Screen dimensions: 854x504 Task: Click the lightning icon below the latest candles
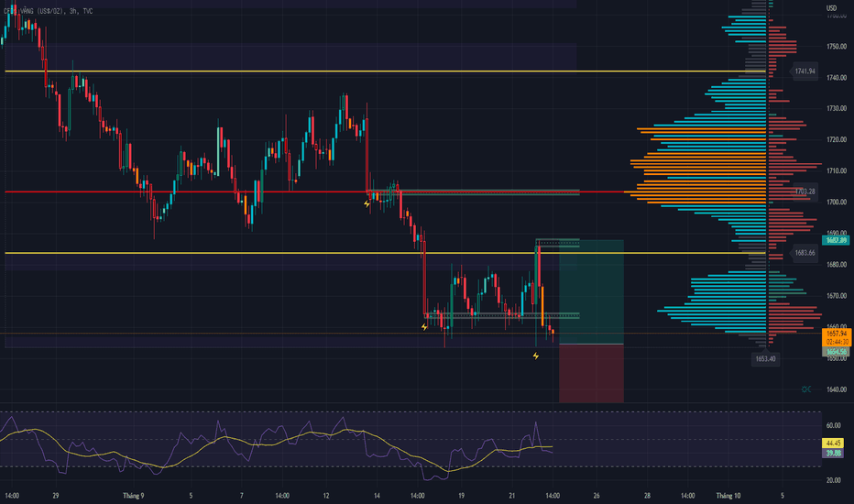coord(536,356)
